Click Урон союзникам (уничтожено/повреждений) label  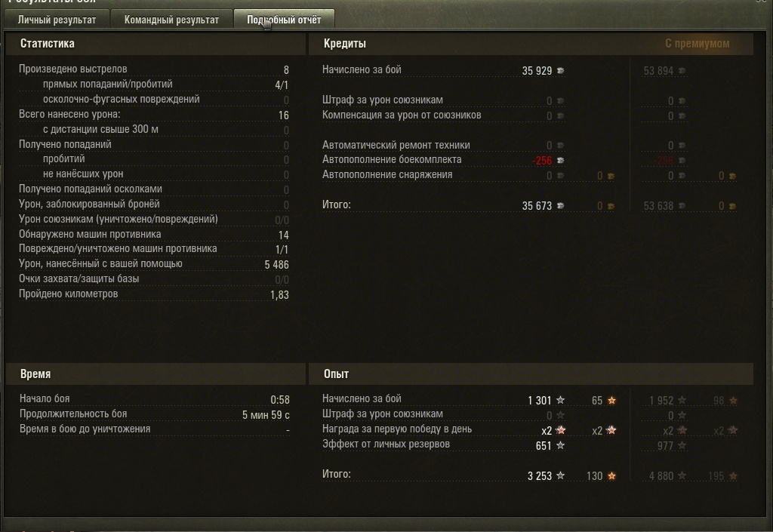coord(119,219)
